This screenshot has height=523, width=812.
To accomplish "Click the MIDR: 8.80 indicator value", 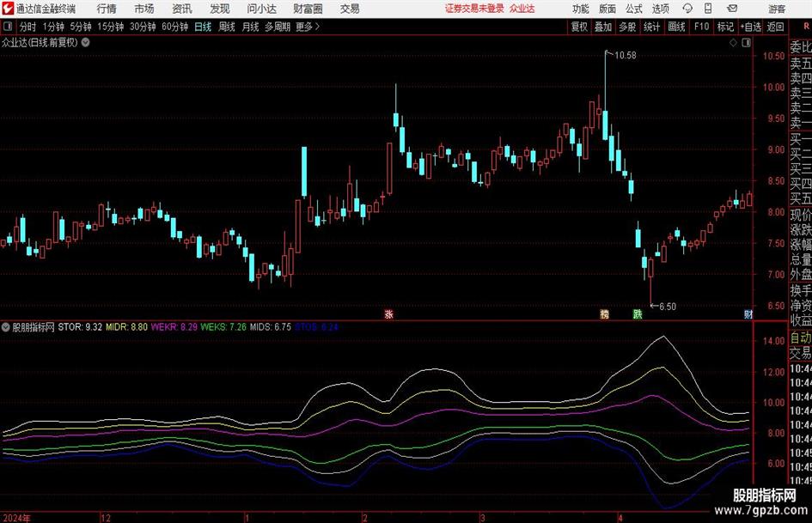I will pyautogui.click(x=126, y=327).
